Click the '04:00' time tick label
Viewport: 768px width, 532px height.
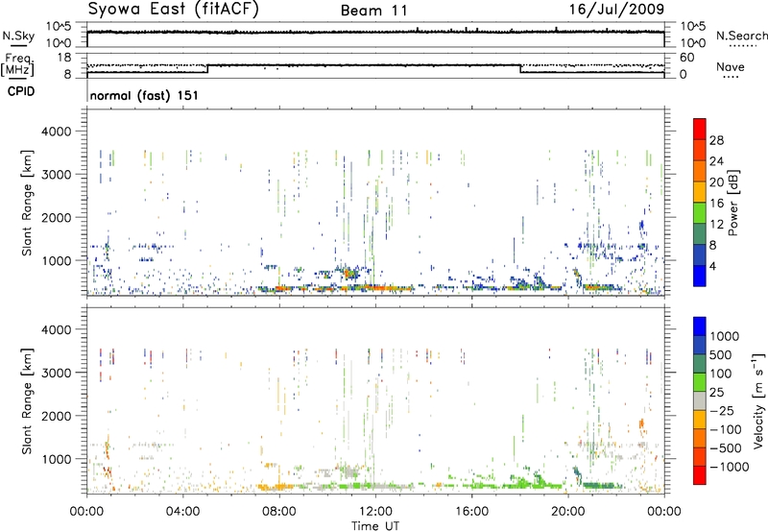click(182, 512)
